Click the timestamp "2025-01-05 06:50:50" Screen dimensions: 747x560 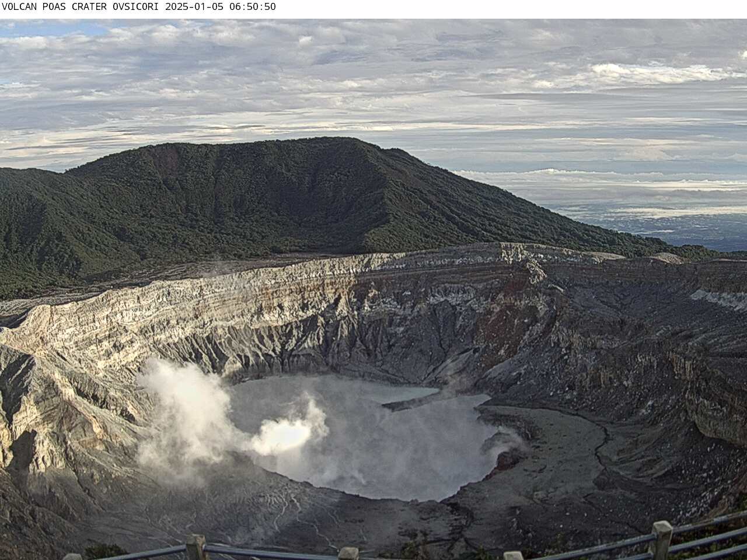click(x=221, y=7)
